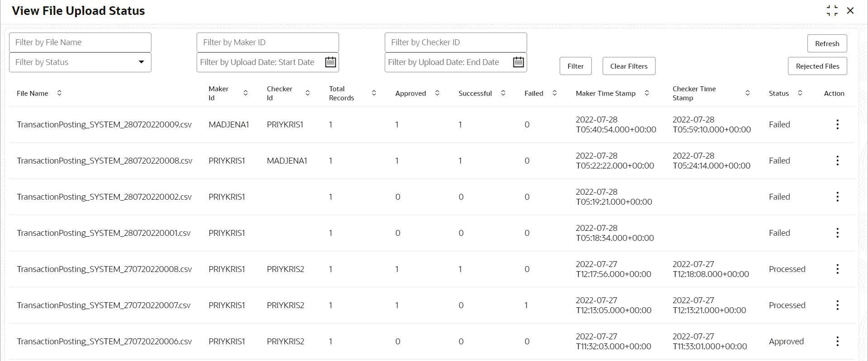Click the Action column header

coord(834,93)
